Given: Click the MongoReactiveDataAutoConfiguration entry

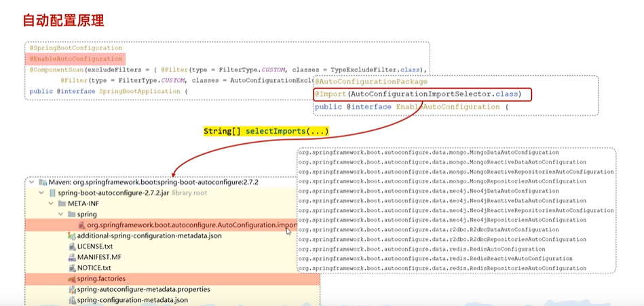Looking at the screenshot, I should [442, 162].
